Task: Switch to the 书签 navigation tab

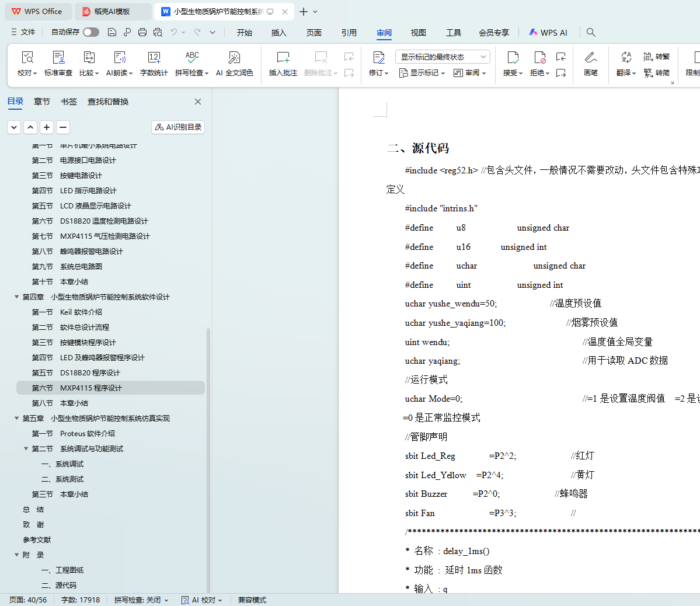Action: pos(69,102)
